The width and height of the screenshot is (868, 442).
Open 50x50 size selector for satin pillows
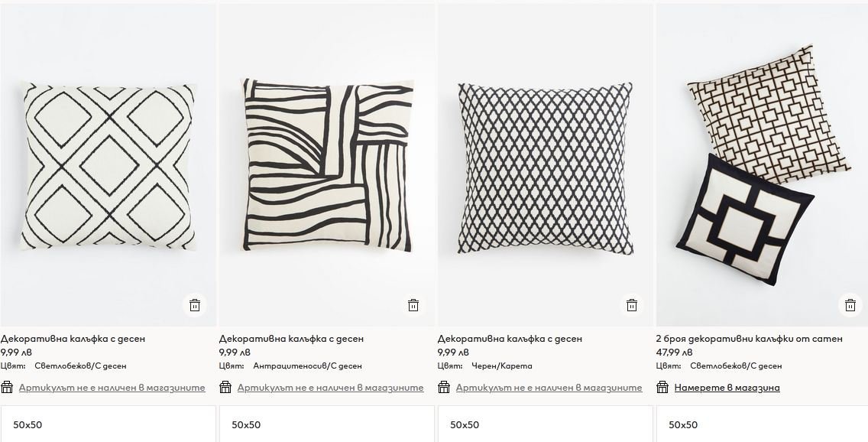763,424
